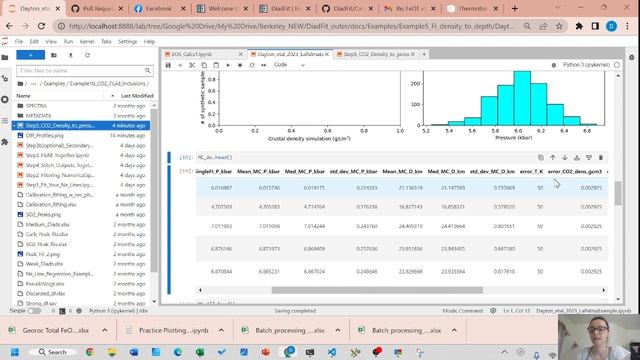The width and height of the screenshot is (640, 360).
Task: Open the Kernel menu
Action: (x=87, y=42)
